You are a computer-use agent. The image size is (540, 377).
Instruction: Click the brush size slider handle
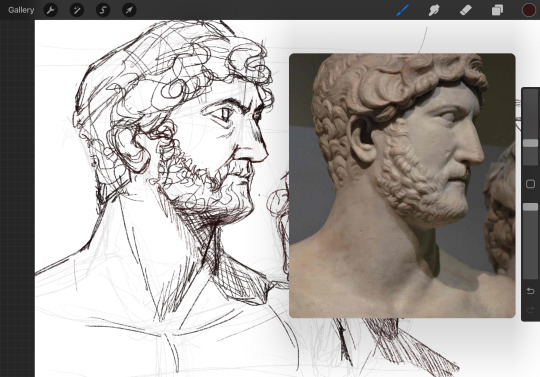530,143
